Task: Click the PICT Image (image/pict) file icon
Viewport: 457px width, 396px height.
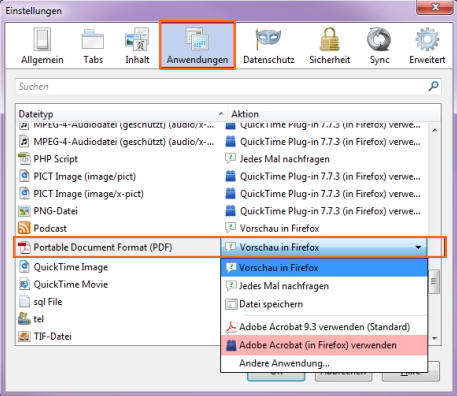Action: (24, 176)
